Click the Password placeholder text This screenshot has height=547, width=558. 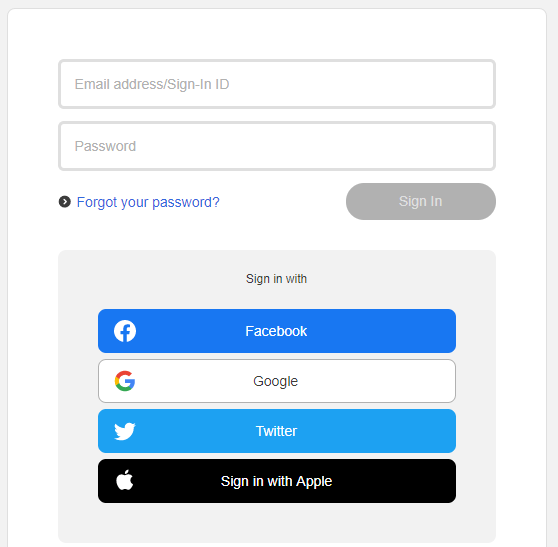105,146
